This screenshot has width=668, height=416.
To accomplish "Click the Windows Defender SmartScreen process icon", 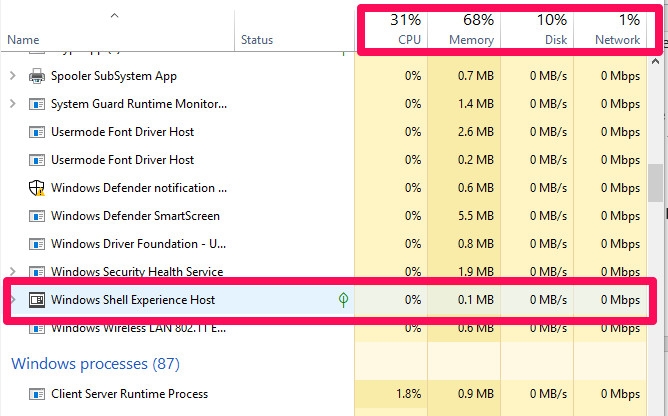I will [37, 216].
